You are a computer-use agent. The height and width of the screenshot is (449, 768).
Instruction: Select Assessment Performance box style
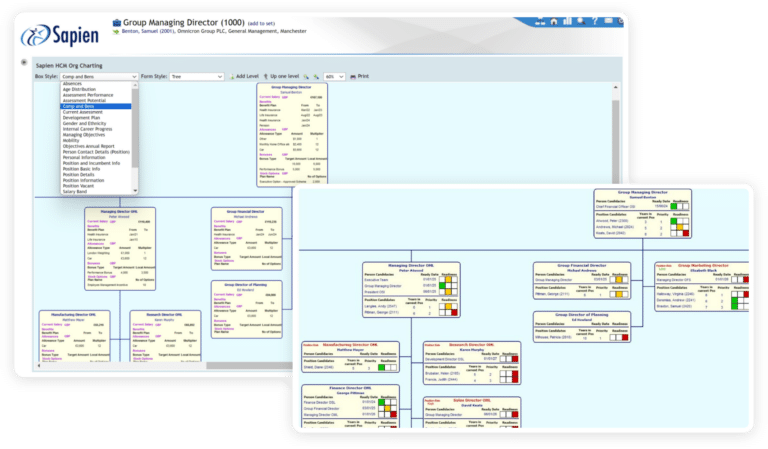(x=96, y=95)
